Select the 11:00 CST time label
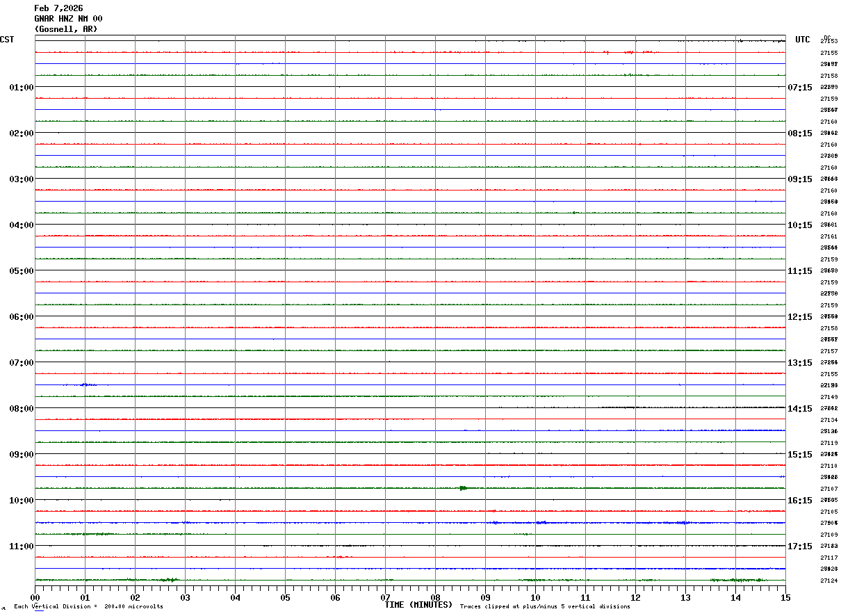 click(x=22, y=546)
